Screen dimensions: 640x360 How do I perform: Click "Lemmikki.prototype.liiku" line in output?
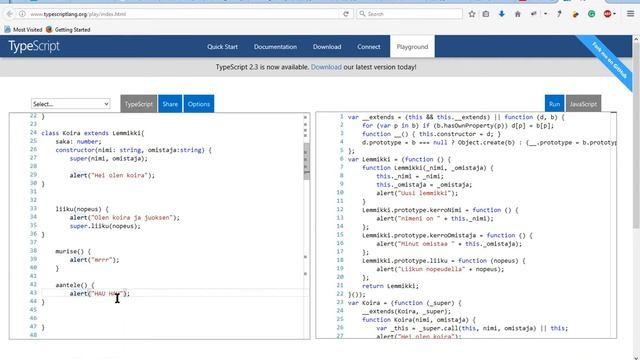(x=444, y=260)
